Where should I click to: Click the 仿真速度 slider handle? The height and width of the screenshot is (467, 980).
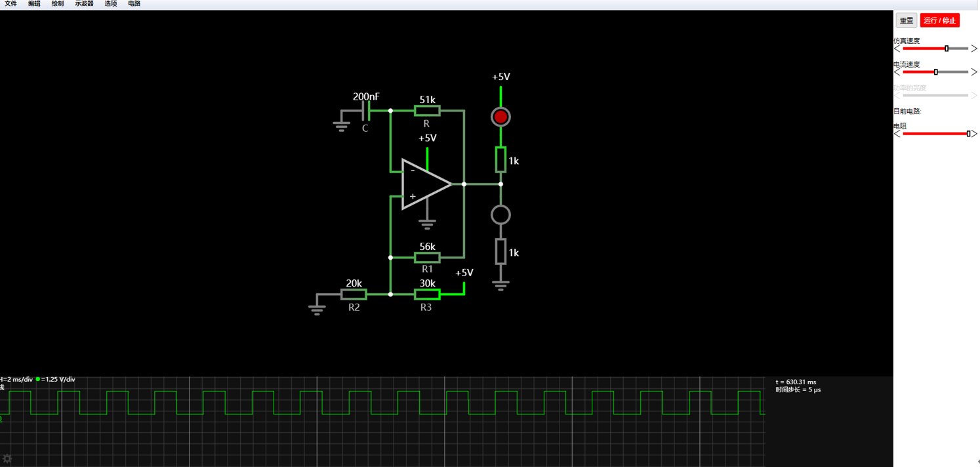tap(947, 49)
